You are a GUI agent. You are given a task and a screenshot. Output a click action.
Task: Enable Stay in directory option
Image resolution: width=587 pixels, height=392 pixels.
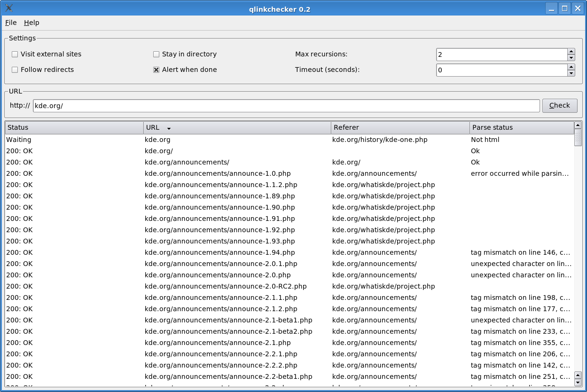[x=185, y=54]
